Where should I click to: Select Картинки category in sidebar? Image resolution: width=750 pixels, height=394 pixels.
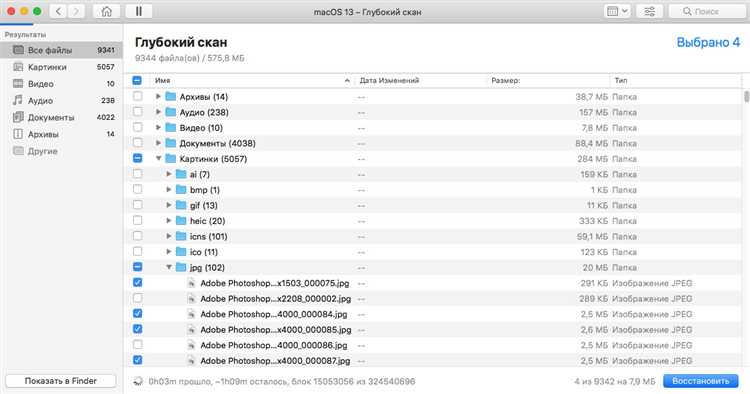pyautogui.click(x=61, y=67)
